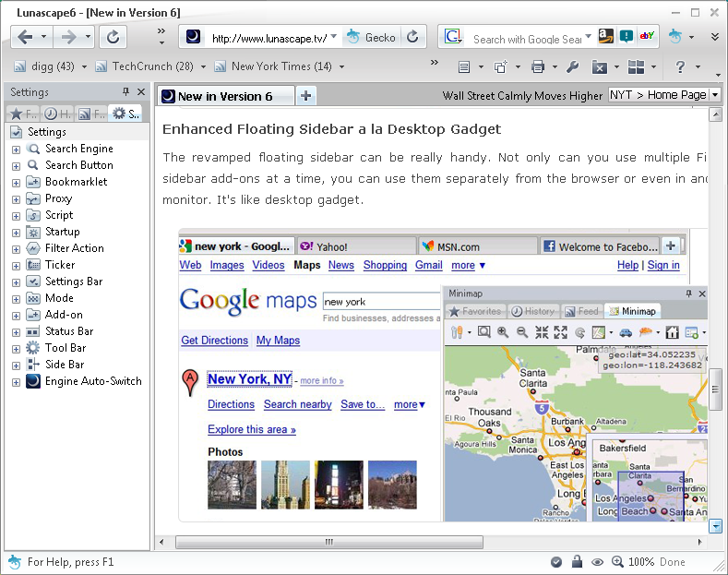Screen dimensions: 728x575
Task: Click the duplicate/new window icon
Action: click(500, 67)
